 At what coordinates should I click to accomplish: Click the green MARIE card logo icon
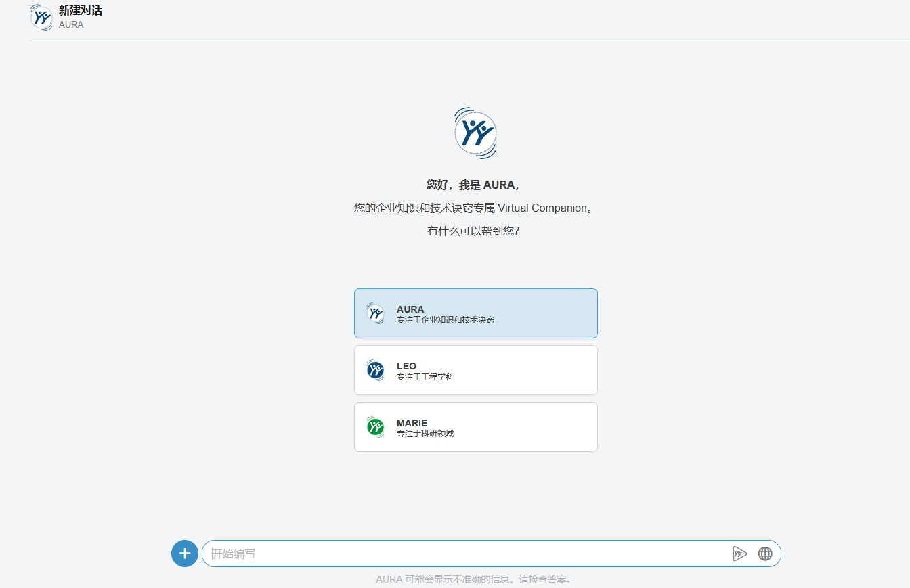[375, 427]
